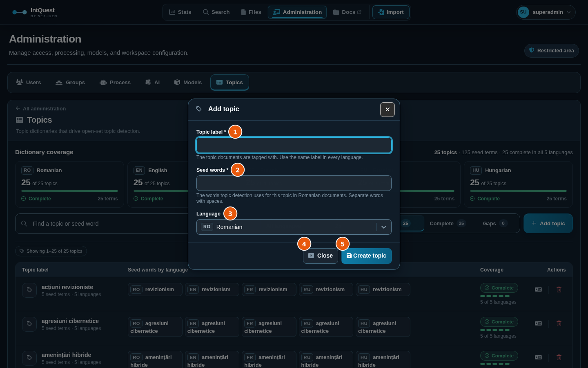
Task: Open the Language dropdown showing Romanian
Action: [294, 227]
